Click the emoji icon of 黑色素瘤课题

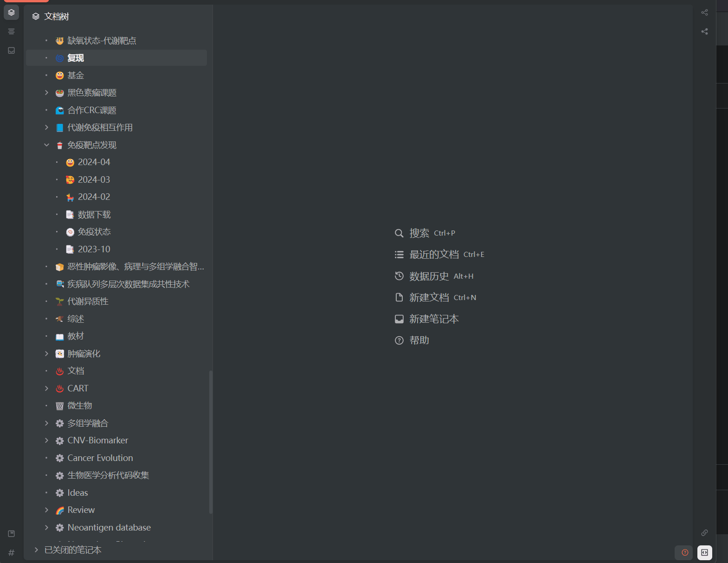coord(59,93)
